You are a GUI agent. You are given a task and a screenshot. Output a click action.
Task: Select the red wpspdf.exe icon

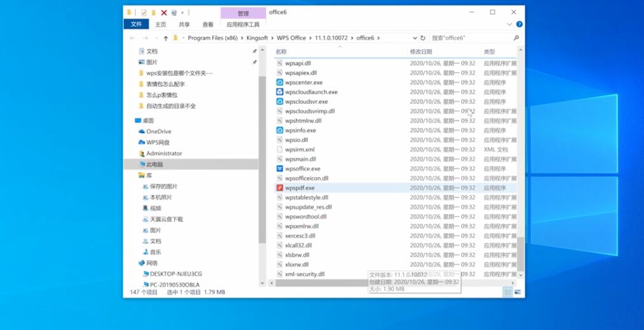(280, 188)
